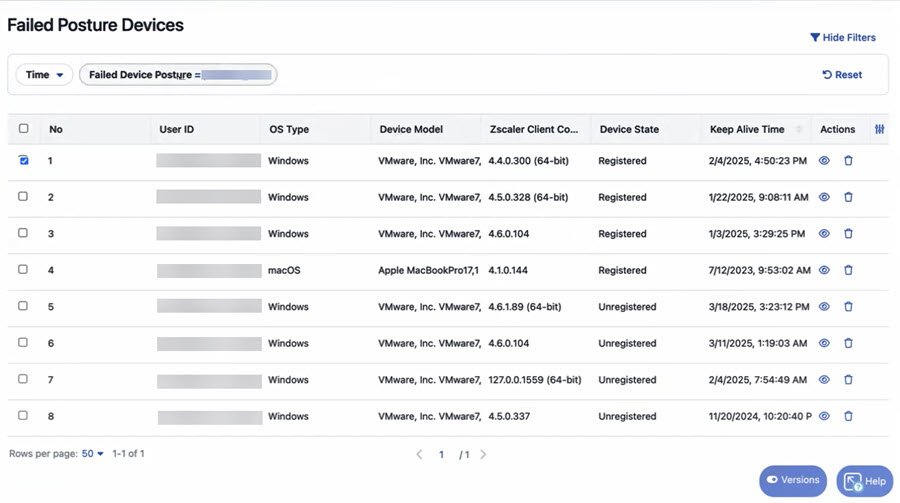Screen dimensions: 900x503
Task: Open the Failed Device Posture filter
Action: click(x=178, y=75)
